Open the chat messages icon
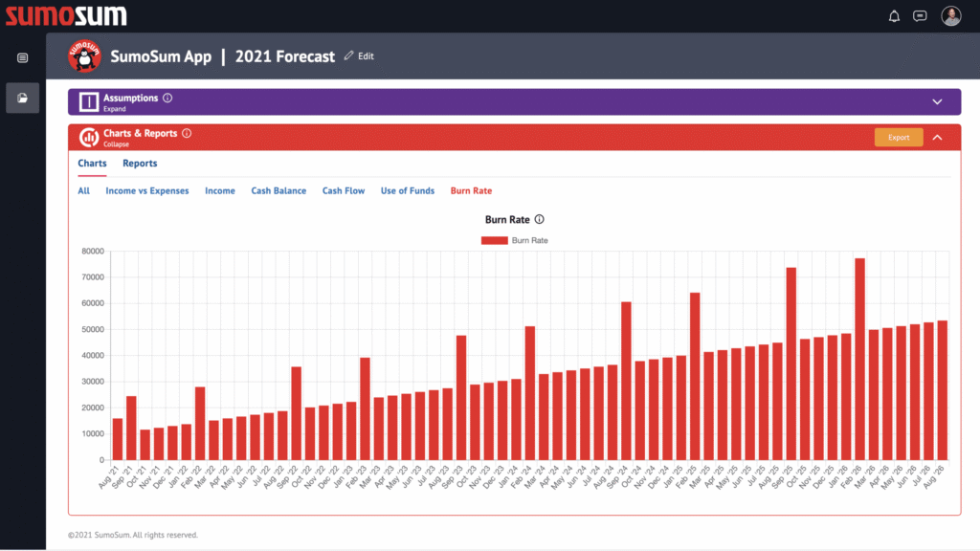Image resolution: width=980 pixels, height=551 pixels. pos(920,15)
